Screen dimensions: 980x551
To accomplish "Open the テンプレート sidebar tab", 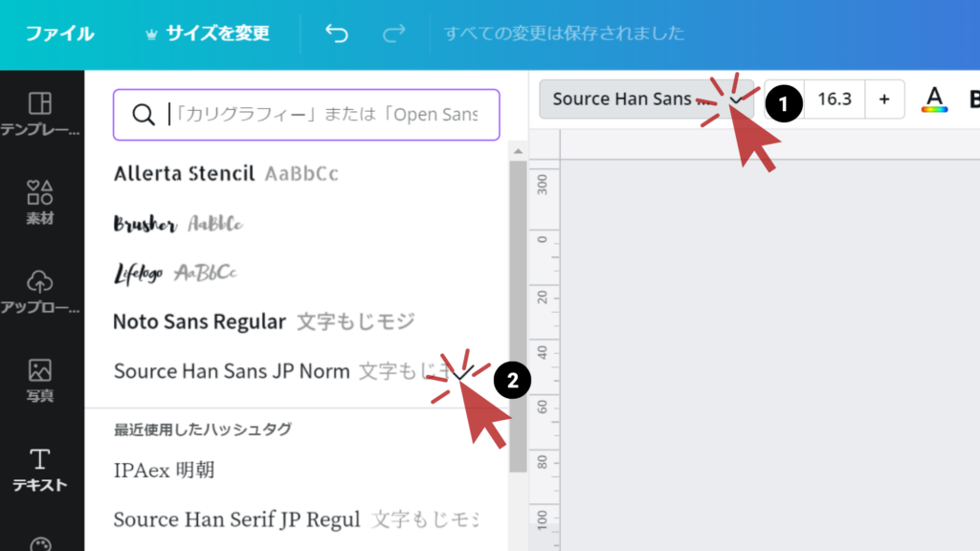I will [40, 114].
